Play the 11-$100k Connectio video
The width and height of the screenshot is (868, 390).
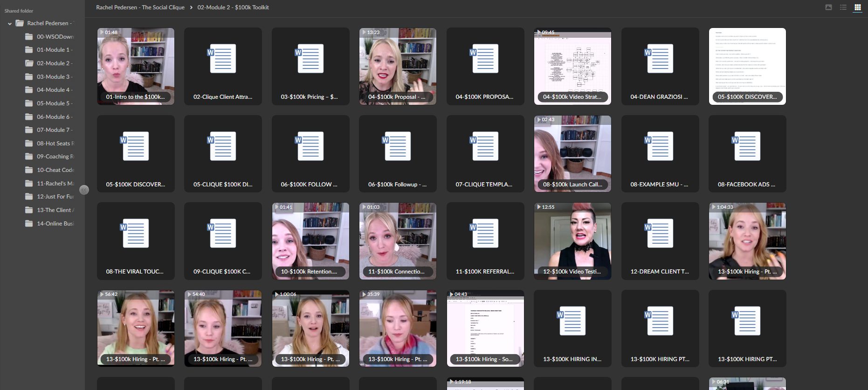click(398, 241)
